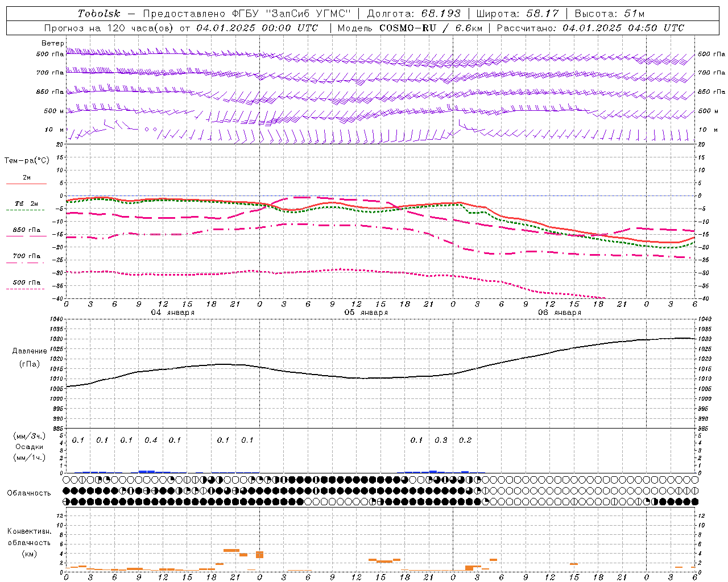Select the '0.3' precipitation amount value

pyautogui.click(x=441, y=440)
